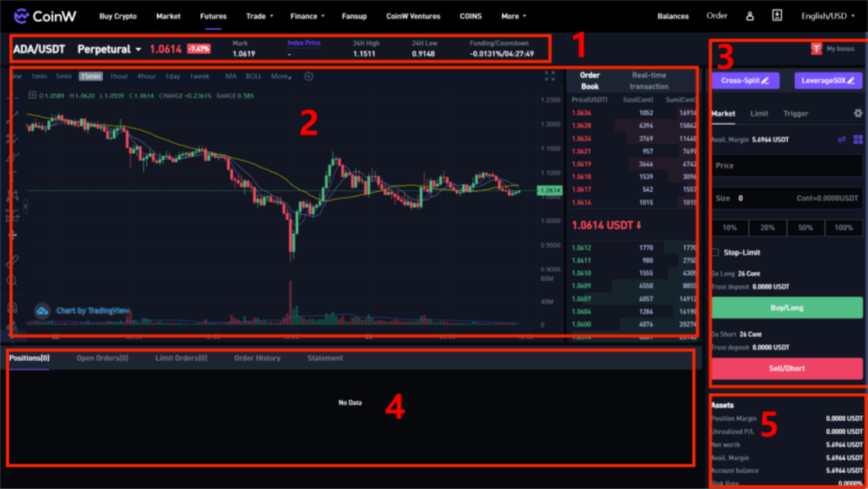Set chart timeframe to 1week
The image size is (868, 489).
coord(199,76)
